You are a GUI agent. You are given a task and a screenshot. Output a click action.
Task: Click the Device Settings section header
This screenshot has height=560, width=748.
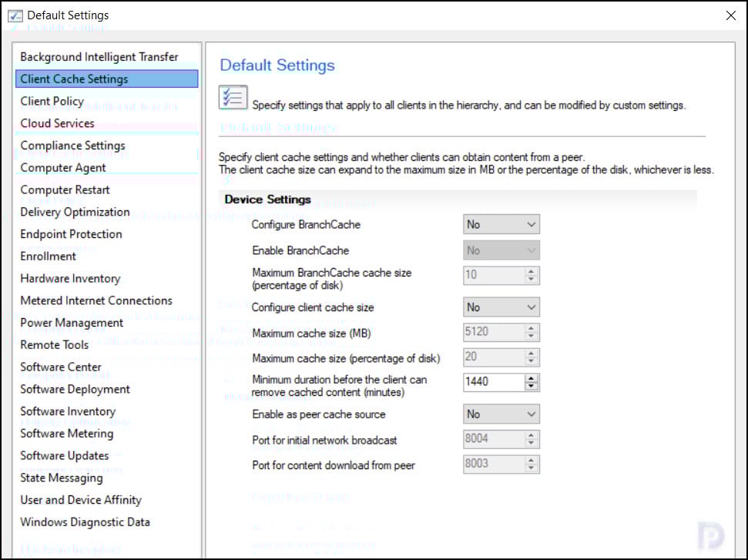pos(267,200)
